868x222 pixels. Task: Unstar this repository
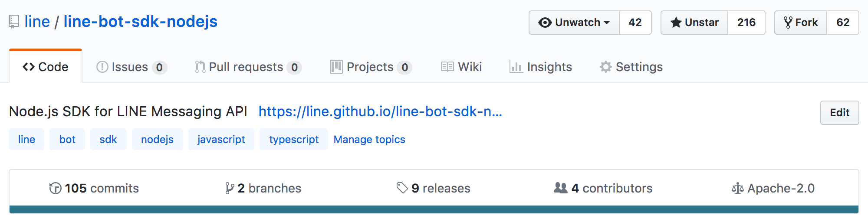coord(694,23)
